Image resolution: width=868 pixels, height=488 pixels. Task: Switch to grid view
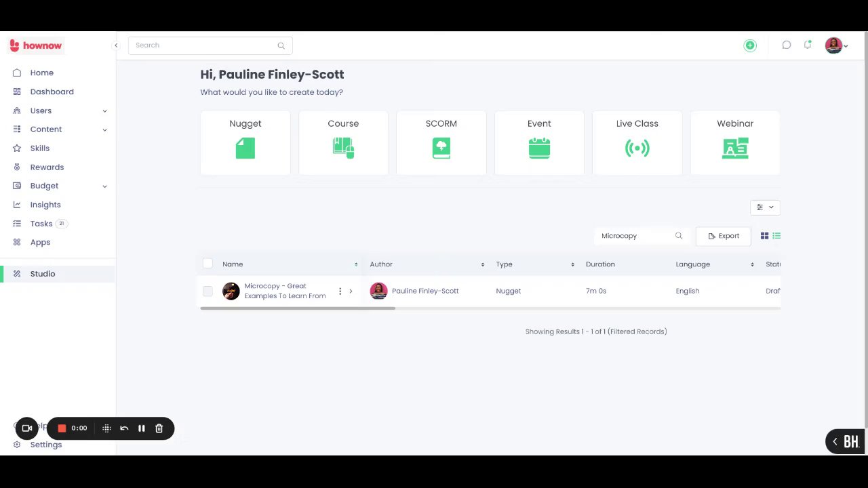coord(764,236)
